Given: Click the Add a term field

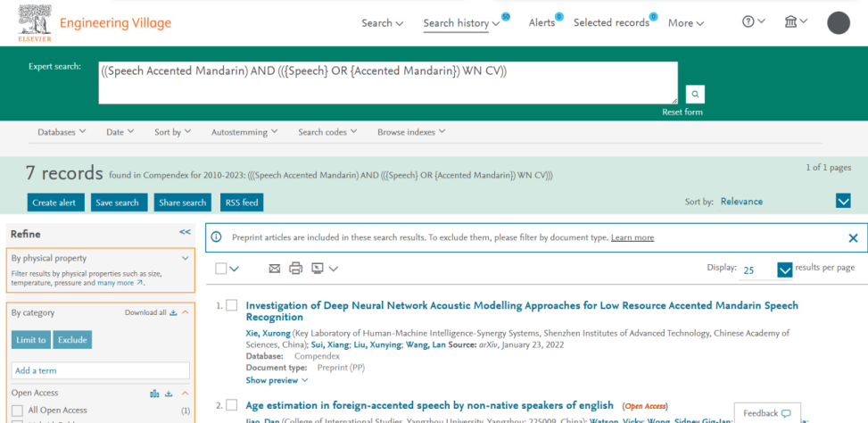Looking at the screenshot, I should click(x=101, y=370).
